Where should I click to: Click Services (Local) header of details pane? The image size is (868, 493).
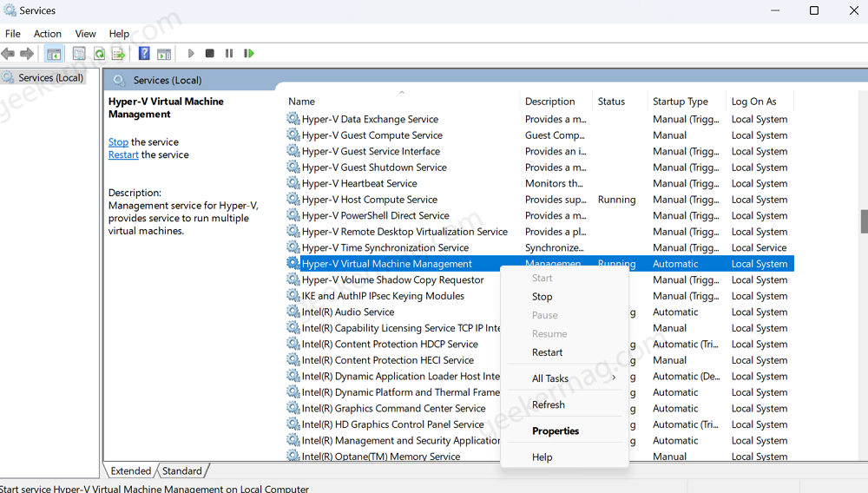[x=168, y=80]
